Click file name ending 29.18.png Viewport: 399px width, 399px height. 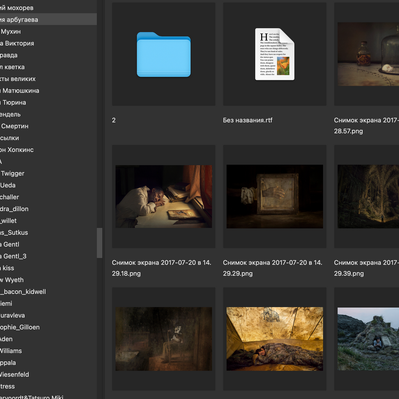(x=161, y=268)
